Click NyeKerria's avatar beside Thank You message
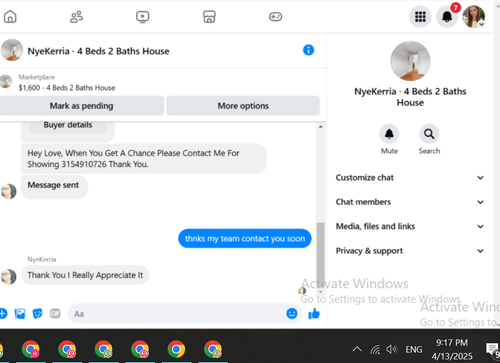Image resolution: width=500 pixels, height=363 pixels. [x=8, y=277]
